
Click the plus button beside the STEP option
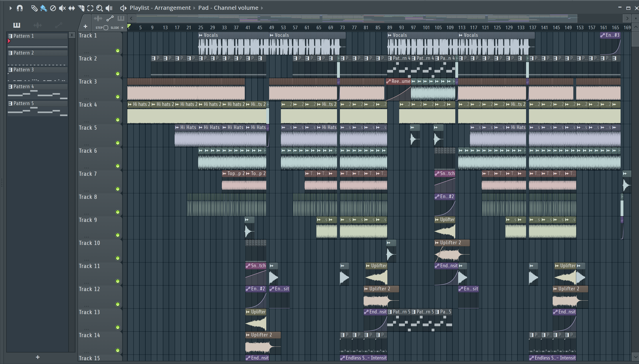click(85, 27)
